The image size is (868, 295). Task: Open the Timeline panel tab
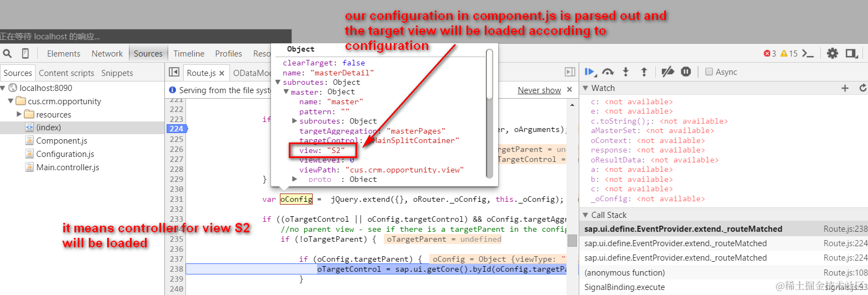click(189, 54)
